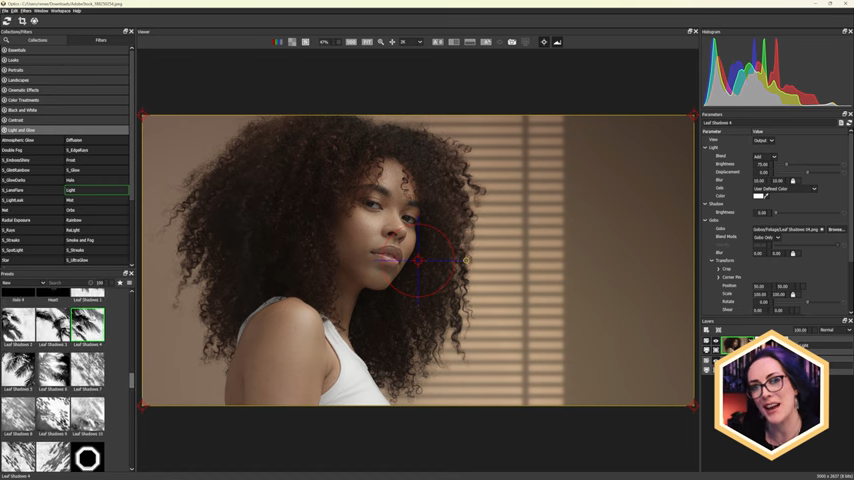Select the pan tool in the viewer toolbar
Image resolution: width=854 pixels, height=480 pixels.
(392, 42)
